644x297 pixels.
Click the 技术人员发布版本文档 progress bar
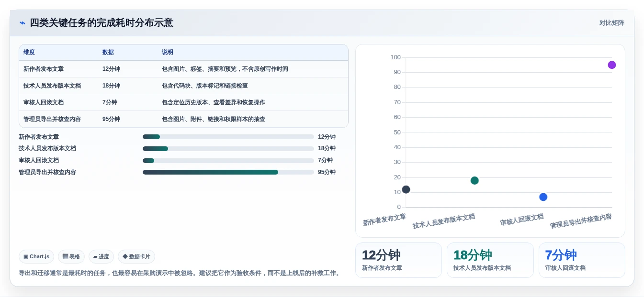coord(228,149)
